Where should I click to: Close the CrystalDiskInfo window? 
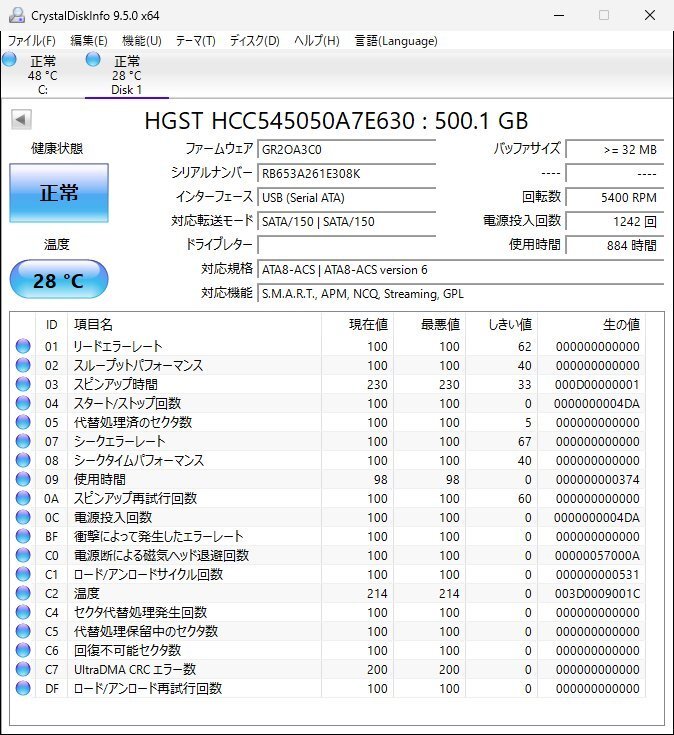coord(650,15)
